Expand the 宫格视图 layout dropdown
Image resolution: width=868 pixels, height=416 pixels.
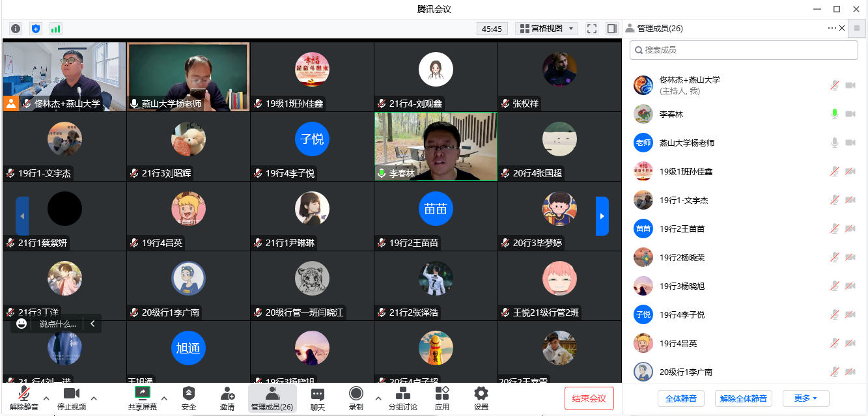click(x=546, y=29)
